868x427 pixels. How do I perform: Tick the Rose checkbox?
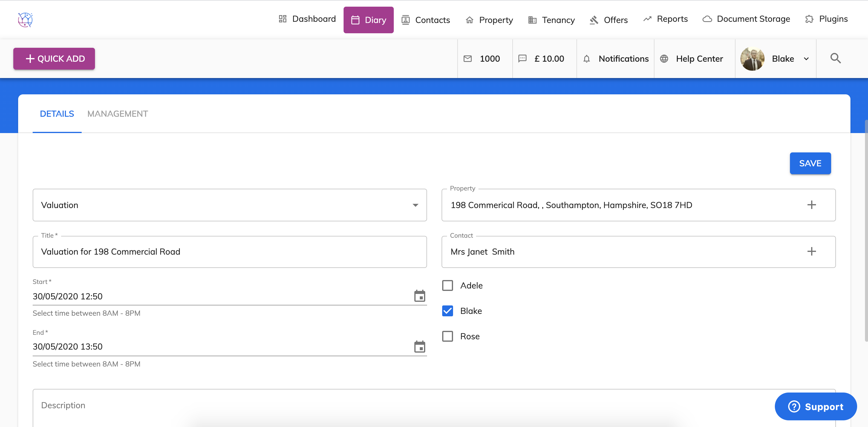coord(448,336)
